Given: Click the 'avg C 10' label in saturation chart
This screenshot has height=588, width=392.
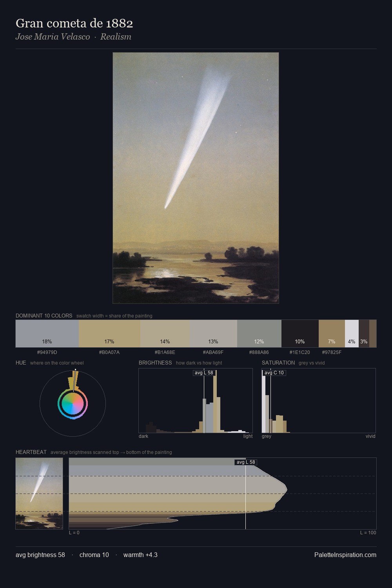Looking at the screenshot, I should coord(274,372).
